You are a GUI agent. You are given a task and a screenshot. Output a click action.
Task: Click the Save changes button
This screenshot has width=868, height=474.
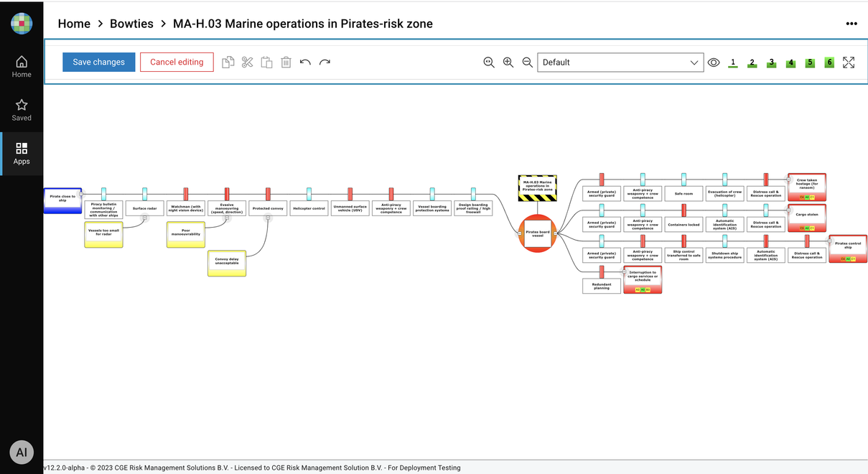[x=98, y=62]
